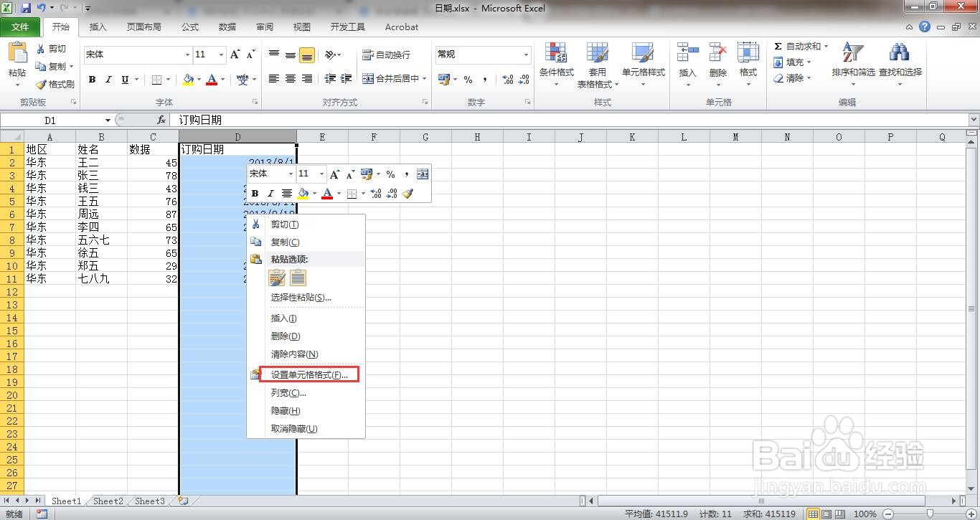Screen dimensions: 980x520
Task: Choose 设置单元格格式 from context menu
Action: point(308,375)
